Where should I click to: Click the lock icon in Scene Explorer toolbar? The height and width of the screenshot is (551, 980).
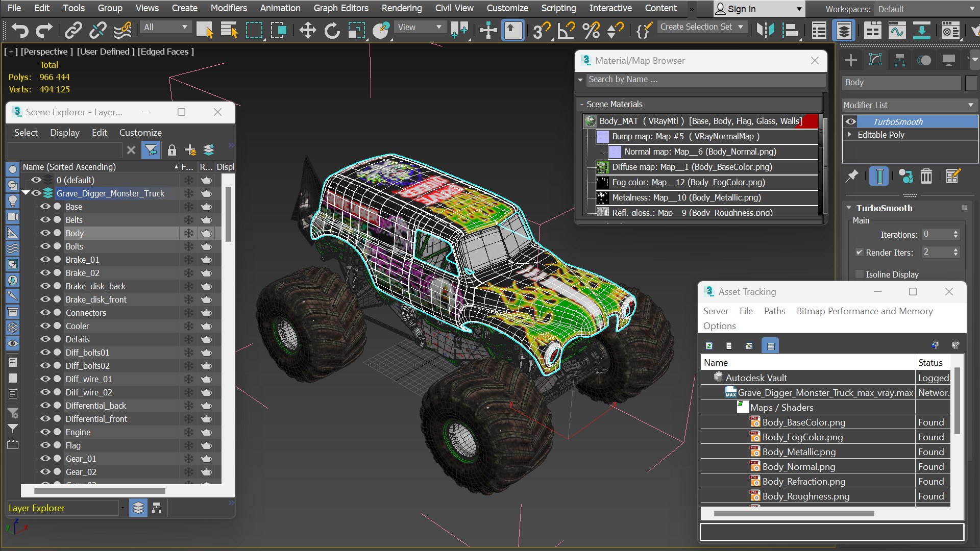pyautogui.click(x=172, y=150)
